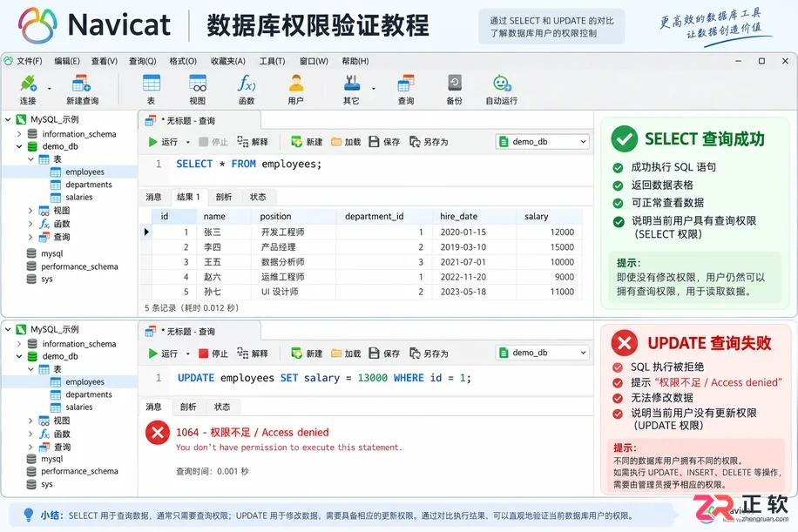Expand 函数 node in lower tree
Viewport: 798px width, 532px height.
click(x=30, y=434)
